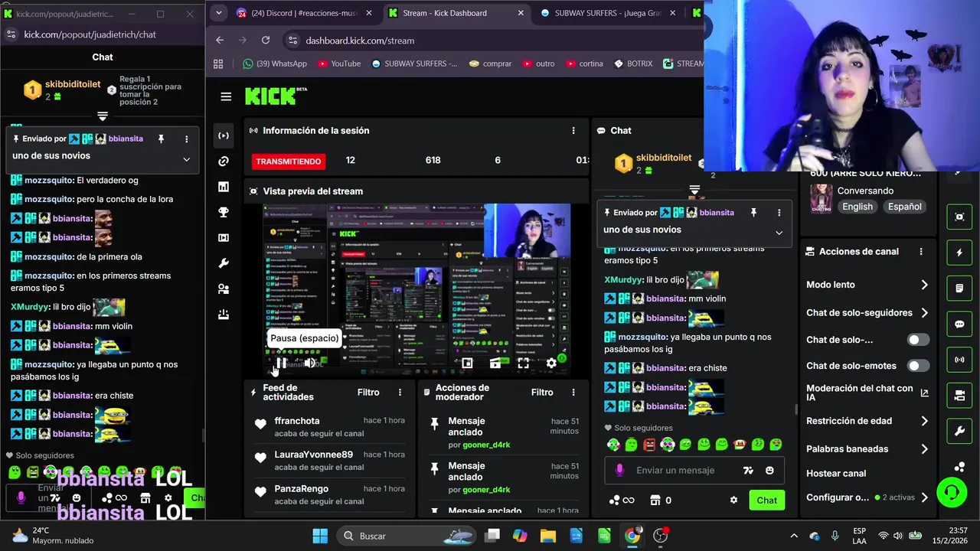Expand pinned message in popout chat window
This screenshot has width=980, height=551.
pyautogui.click(x=186, y=159)
